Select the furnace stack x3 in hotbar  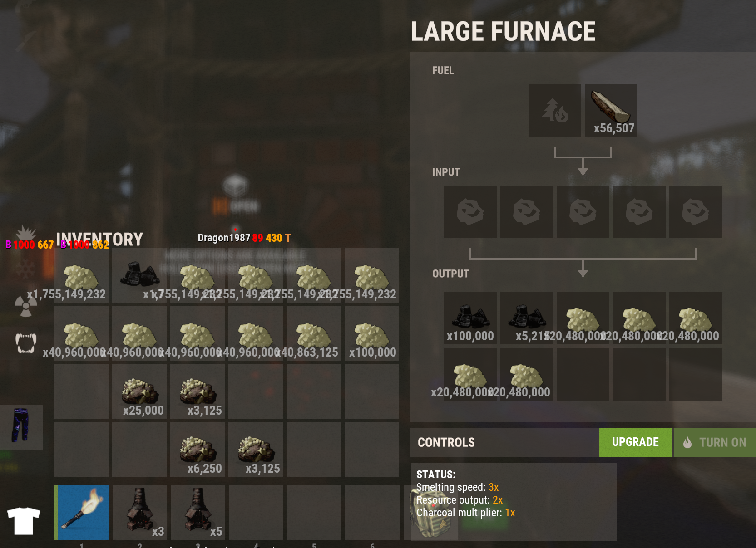(x=140, y=512)
